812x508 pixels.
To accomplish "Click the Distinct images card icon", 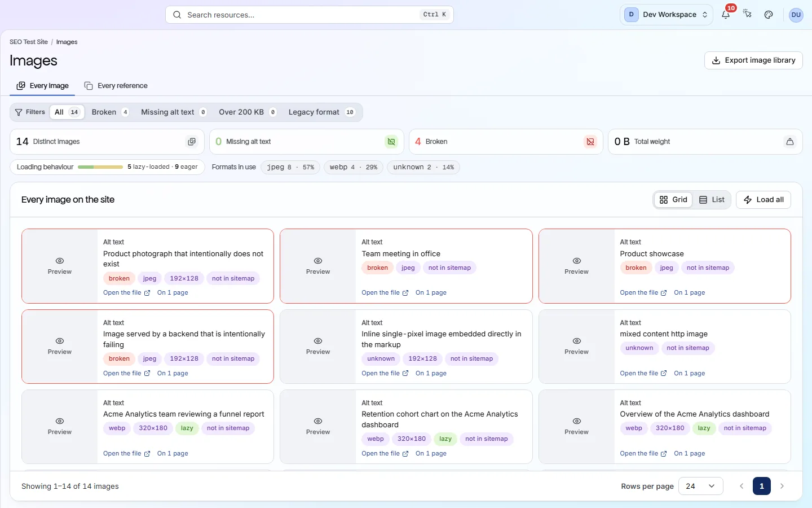I will coord(192,142).
